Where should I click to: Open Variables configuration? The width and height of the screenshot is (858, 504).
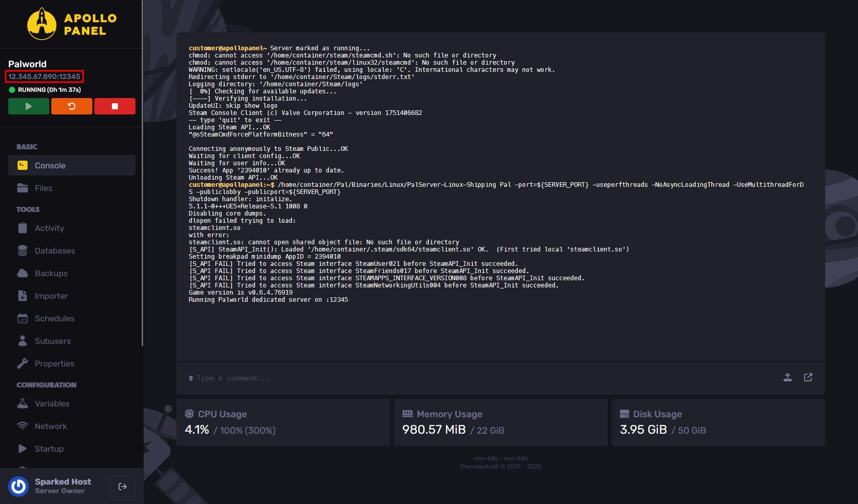[x=72, y=403]
